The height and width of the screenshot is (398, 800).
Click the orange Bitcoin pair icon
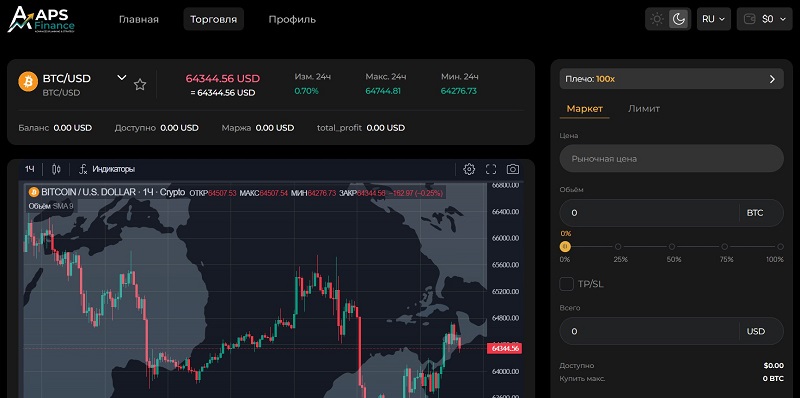point(29,81)
